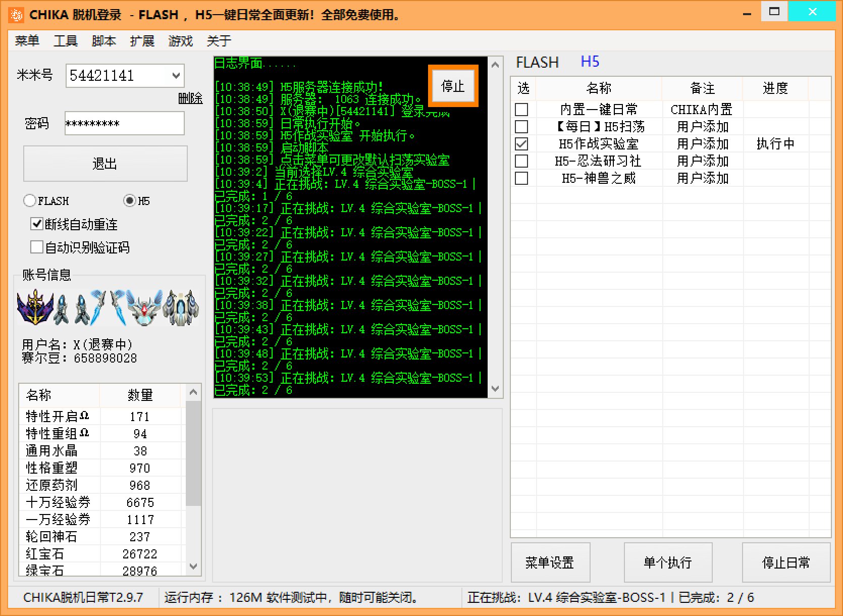The image size is (843, 616).
Task: Select the 通用水晶 item row
Action: (x=102, y=451)
